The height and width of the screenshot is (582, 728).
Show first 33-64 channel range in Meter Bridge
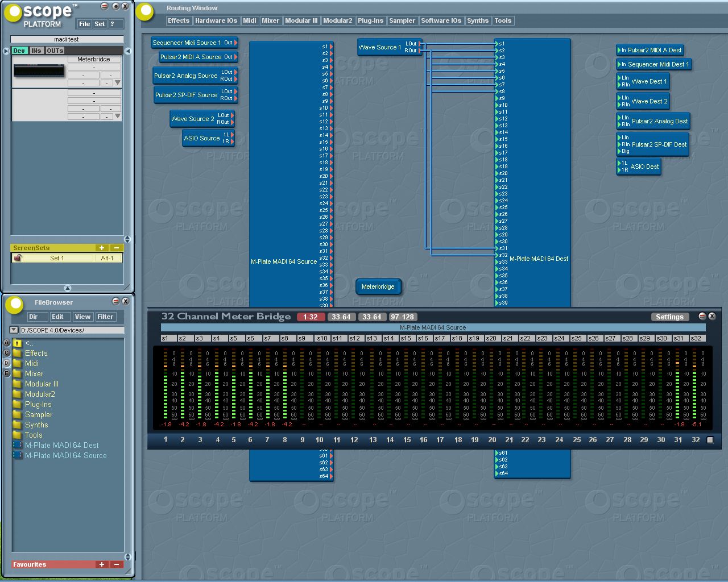(x=341, y=317)
